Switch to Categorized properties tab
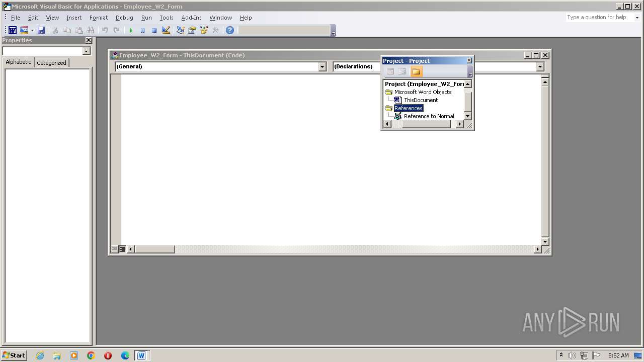The image size is (644, 362). click(x=51, y=63)
